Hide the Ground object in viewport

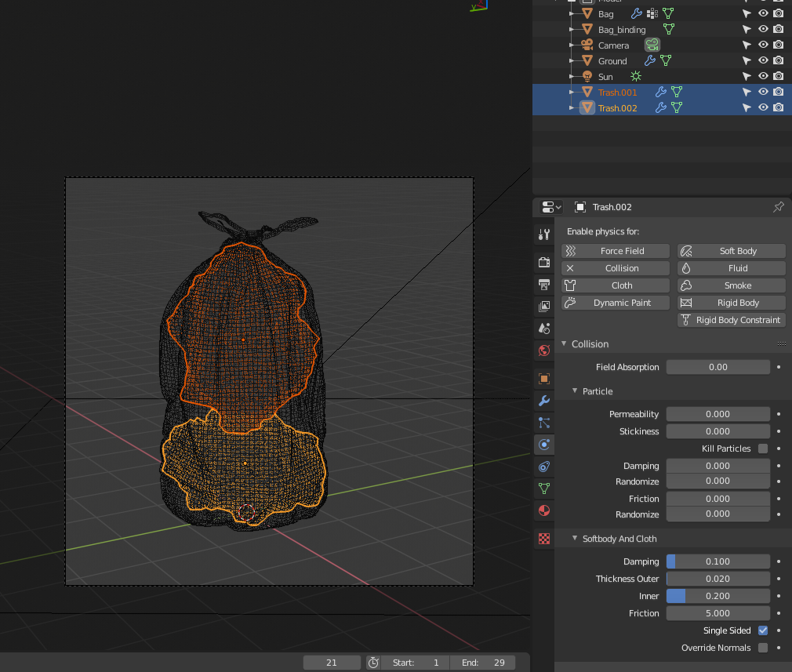click(x=762, y=60)
